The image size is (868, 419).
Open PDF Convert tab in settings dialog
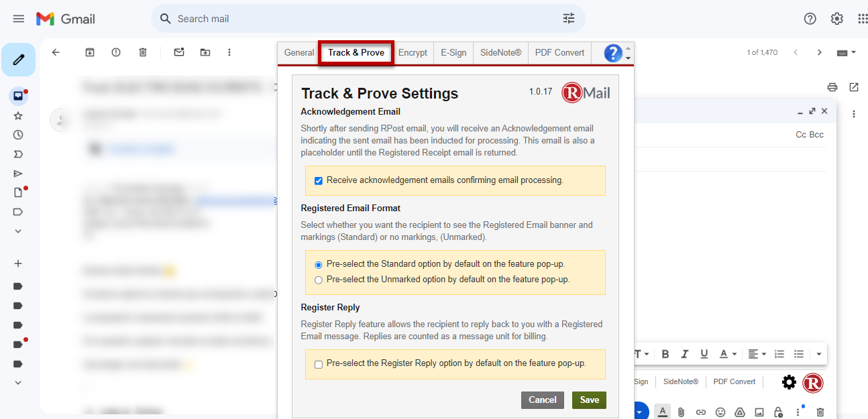pos(559,53)
